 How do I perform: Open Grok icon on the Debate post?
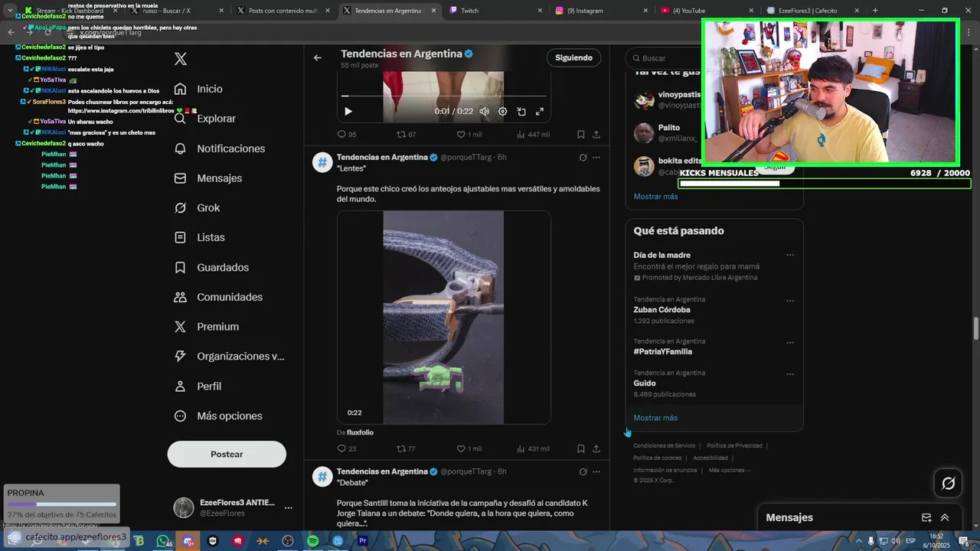pos(583,472)
